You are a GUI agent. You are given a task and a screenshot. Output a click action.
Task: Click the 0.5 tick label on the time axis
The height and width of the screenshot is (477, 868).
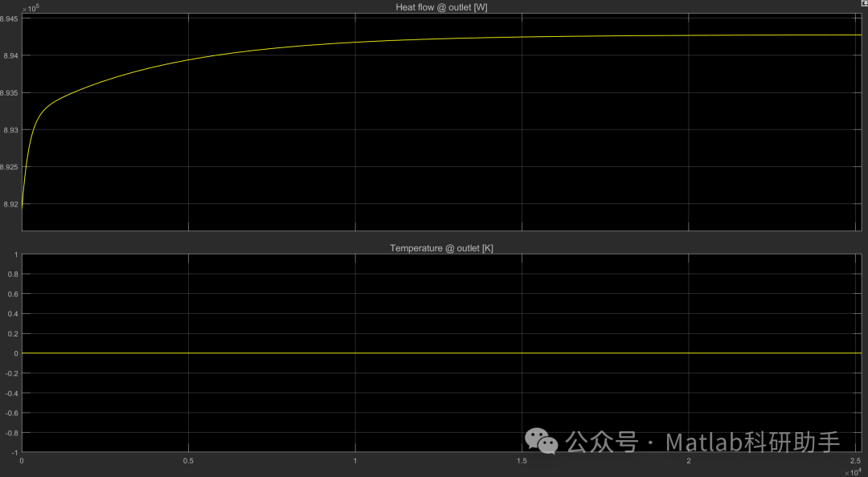188,460
